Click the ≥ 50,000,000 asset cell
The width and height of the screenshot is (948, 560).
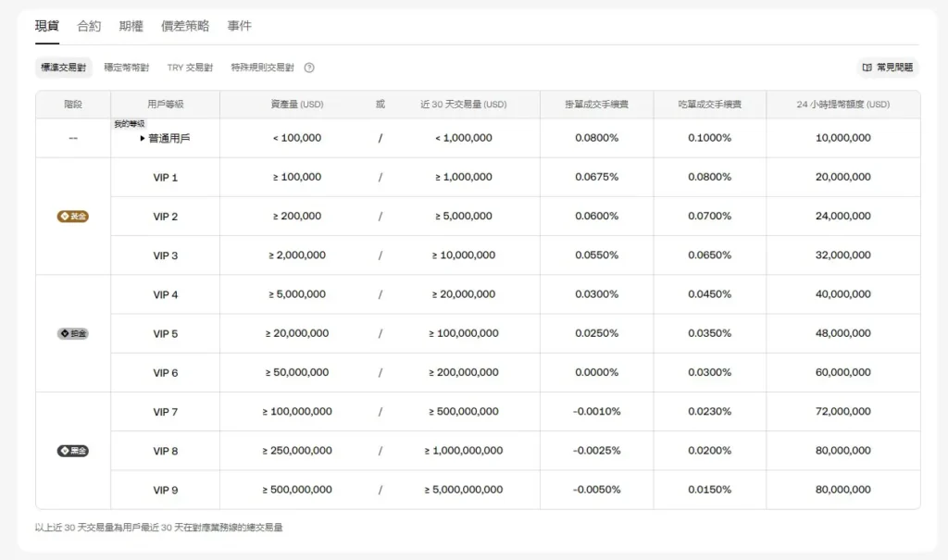pyautogui.click(x=297, y=372)
